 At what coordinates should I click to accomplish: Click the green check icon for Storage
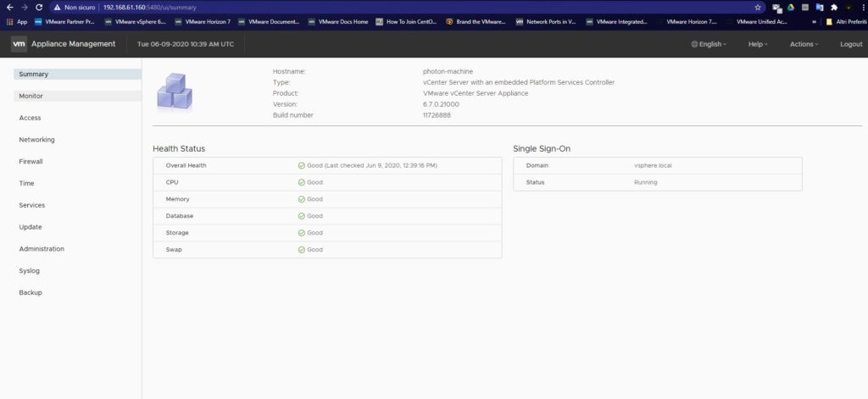(302, 233)
